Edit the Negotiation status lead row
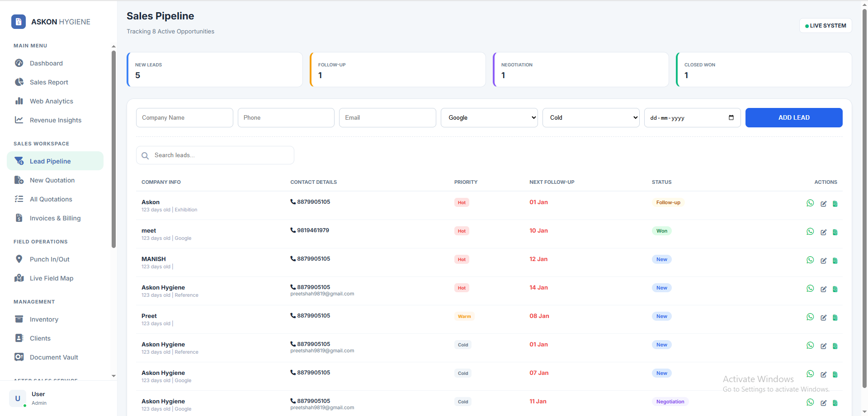868x416 pixels. pos(824,403)
